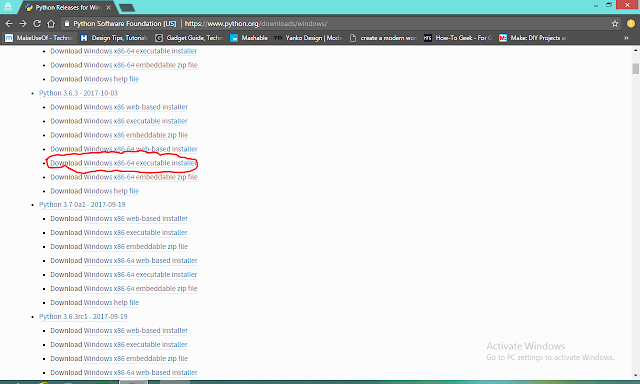The width and height of the screenshot is (640, 384).
Task: Select the Python Releases for Windows tab
Action: click(67, 7)
